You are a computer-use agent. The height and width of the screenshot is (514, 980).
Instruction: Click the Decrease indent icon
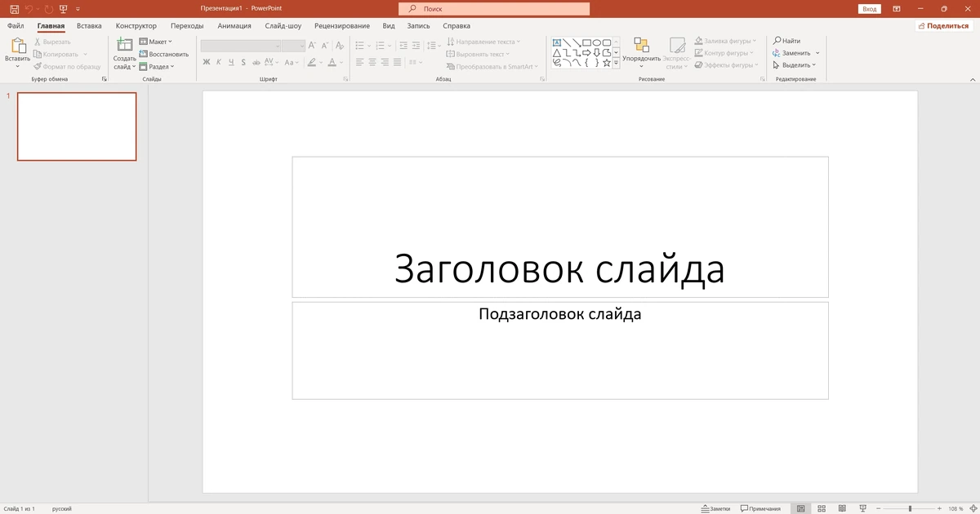point(403,46)
